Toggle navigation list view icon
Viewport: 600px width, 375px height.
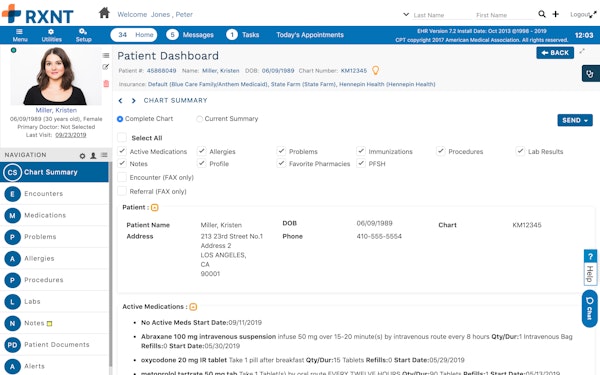104,155
